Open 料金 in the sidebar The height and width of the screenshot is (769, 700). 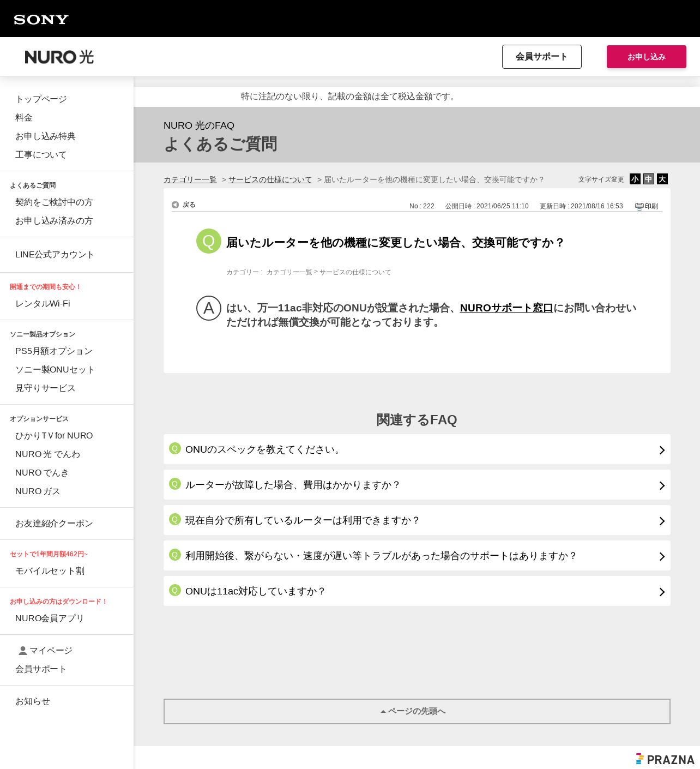point(24,117)
